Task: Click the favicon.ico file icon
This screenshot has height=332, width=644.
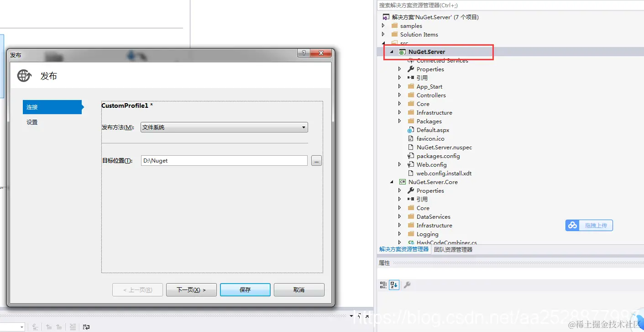Action: [x=411, y=139]
